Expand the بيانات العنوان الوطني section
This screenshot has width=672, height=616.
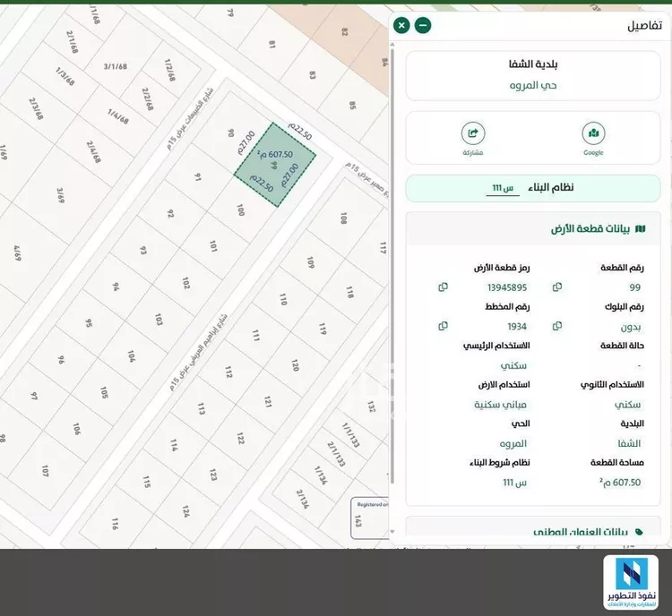[533, 526]
